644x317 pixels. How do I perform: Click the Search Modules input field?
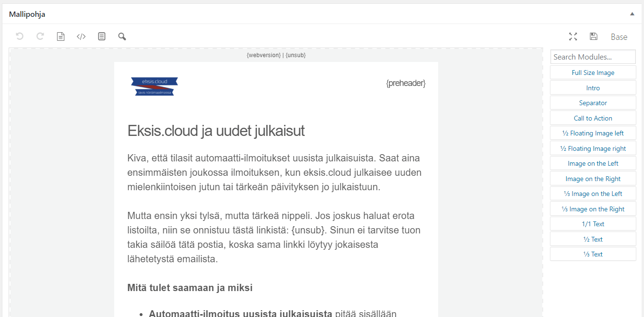pyautogui.click(x=593, y=57)
